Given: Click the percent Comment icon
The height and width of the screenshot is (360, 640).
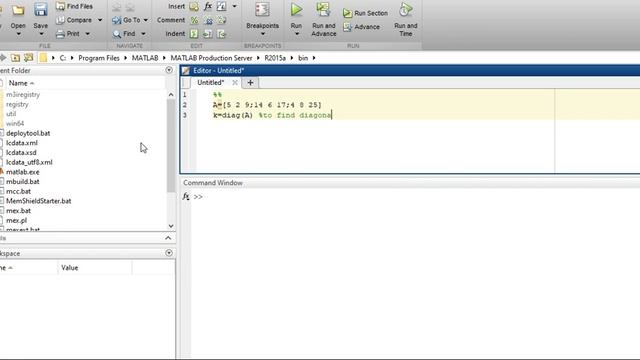Looking at the screenshot, I should [x=194, y=20].
